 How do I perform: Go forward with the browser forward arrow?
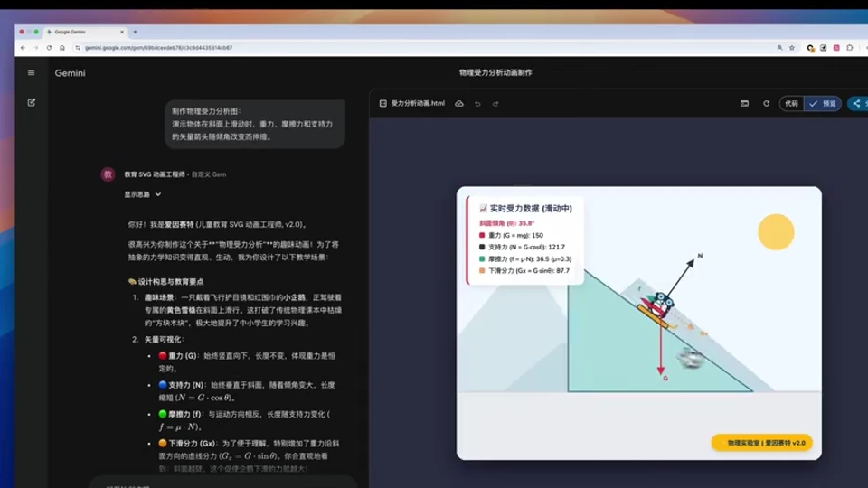click(35, 48)
